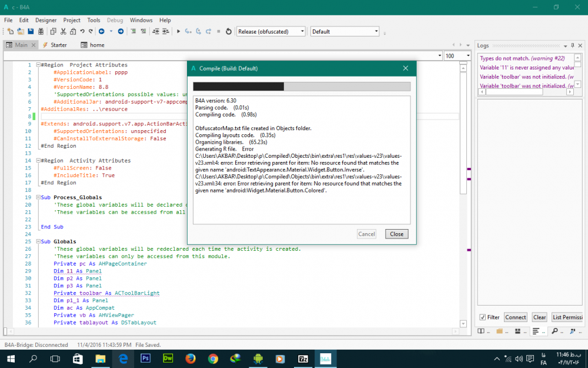This screenshot has width=588, height=368.
Task: Click the Undo toolbar icon
Action: 82,31
